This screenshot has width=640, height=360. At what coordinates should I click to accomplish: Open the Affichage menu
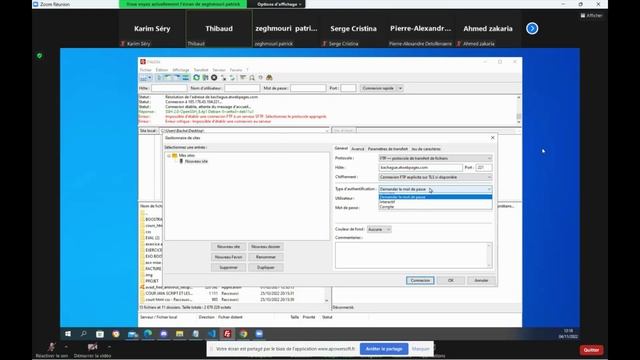point(181,70)
